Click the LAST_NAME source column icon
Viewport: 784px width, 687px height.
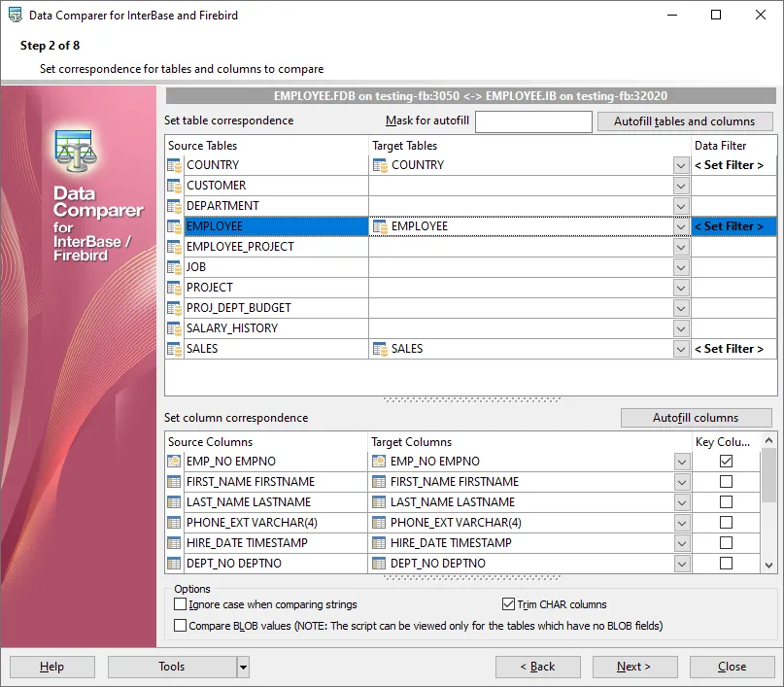(174, 502)
